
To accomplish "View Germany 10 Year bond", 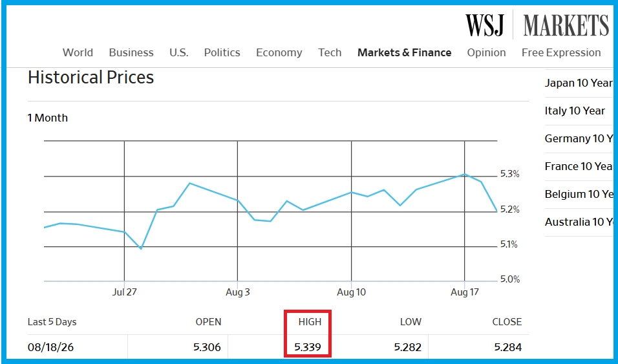I will point(579,138).
